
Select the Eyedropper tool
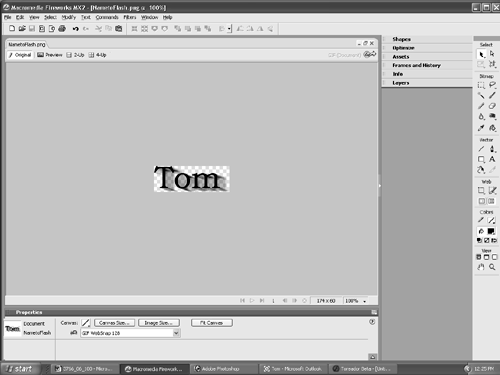[x=481, y=128]
